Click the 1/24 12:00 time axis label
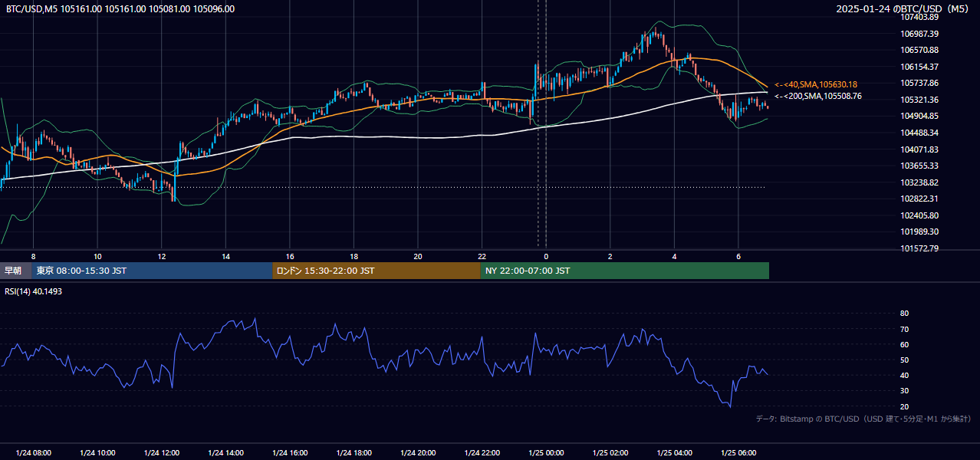The width and height of the screenshot is (980, 460). 162,453
